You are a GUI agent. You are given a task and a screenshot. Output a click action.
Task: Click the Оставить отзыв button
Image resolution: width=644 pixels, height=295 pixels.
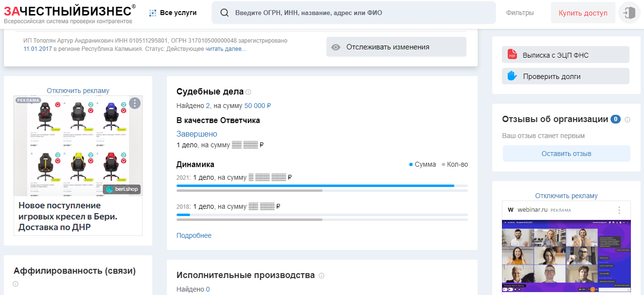(566, 154)
